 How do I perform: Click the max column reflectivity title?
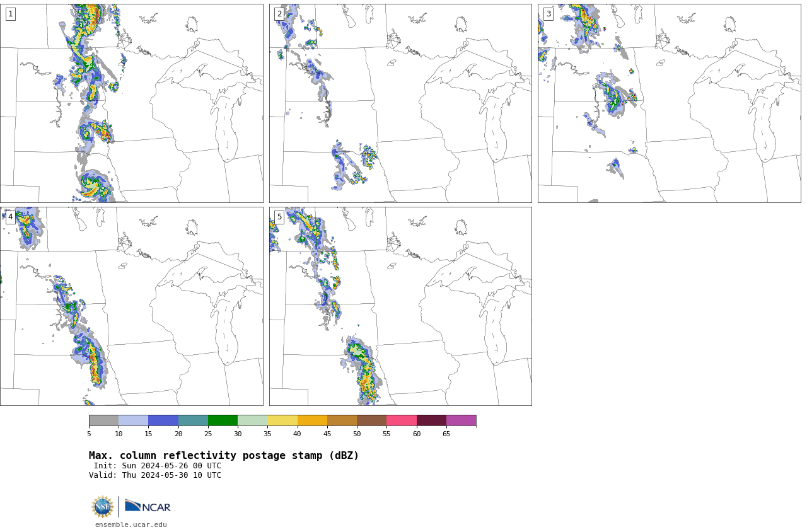click(x=224, y=456)
